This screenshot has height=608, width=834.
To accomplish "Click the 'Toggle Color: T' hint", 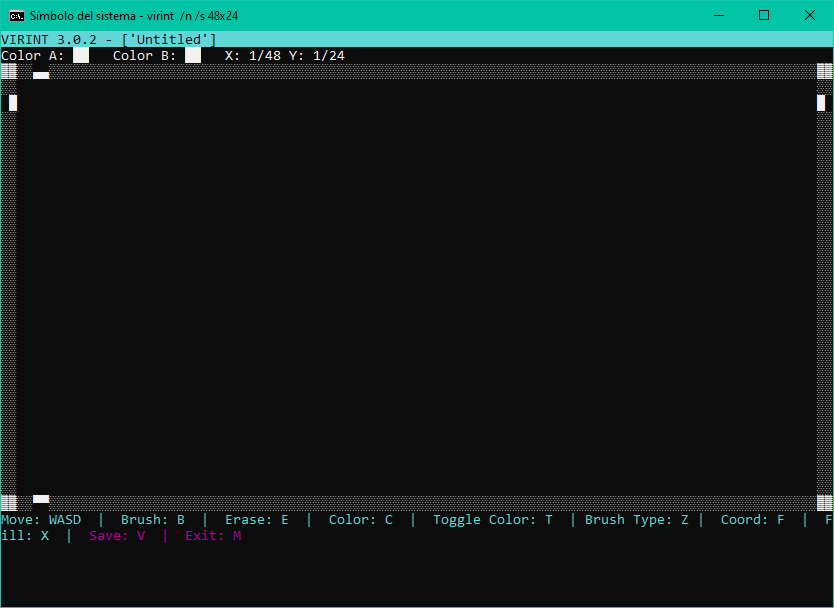I will click(x=493, y=520).
